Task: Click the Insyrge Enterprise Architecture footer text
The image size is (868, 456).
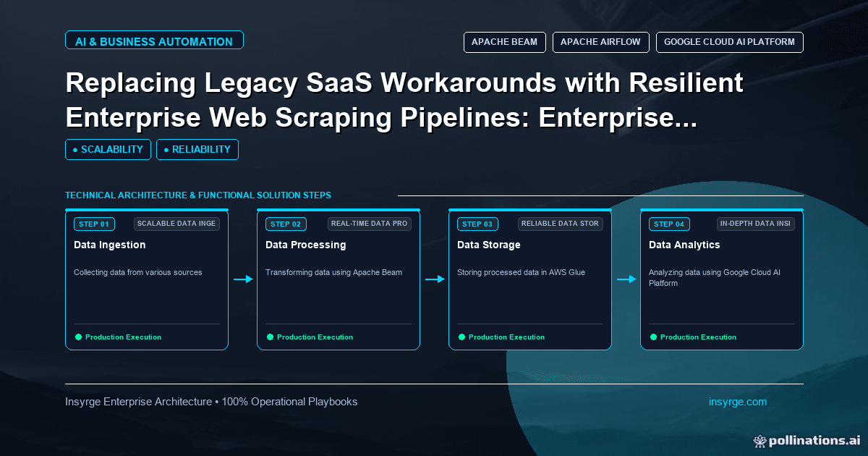Action: click(x=211, y=402)
